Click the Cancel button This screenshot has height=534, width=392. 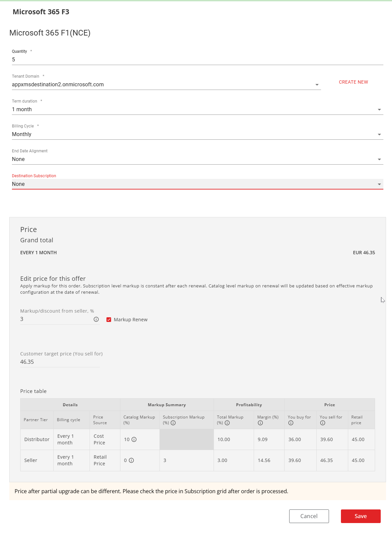coord(309,516)
